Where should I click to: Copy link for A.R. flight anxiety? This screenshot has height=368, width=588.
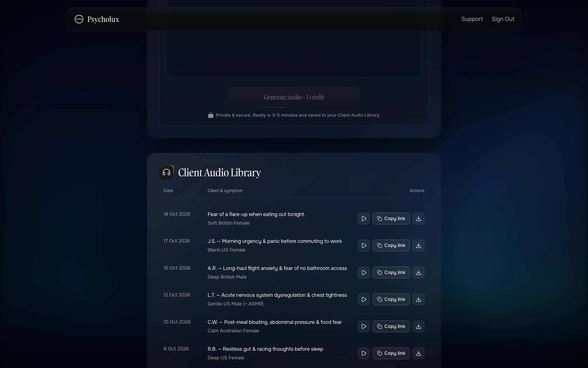coord(391,272)
